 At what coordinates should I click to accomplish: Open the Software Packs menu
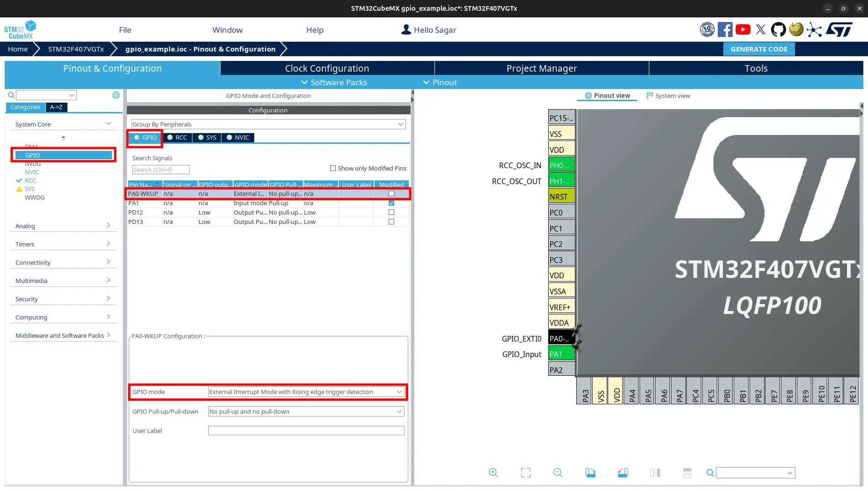pos(334,82)
